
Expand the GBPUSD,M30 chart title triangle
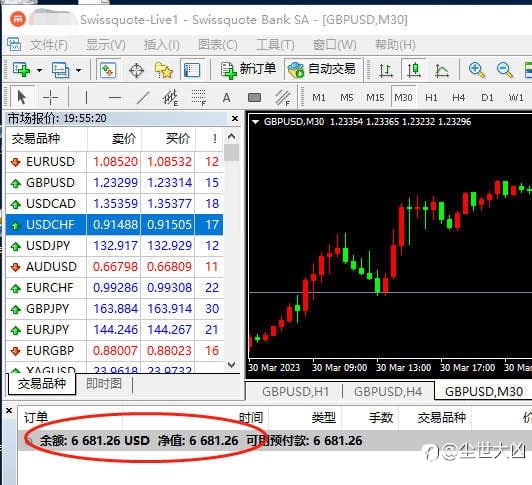pyautogui.click(x=255, y=122)
